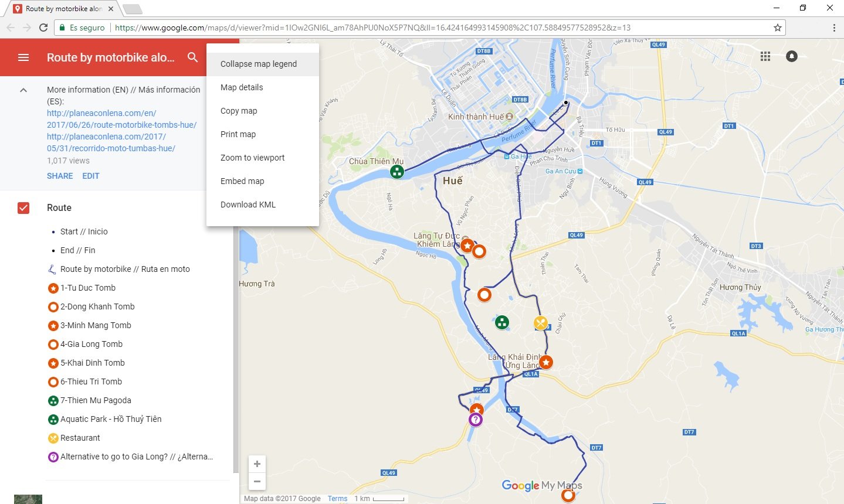The image size is (844, 504).
Task: Open Chrome's three-dot menu
Action: (834, 28)
